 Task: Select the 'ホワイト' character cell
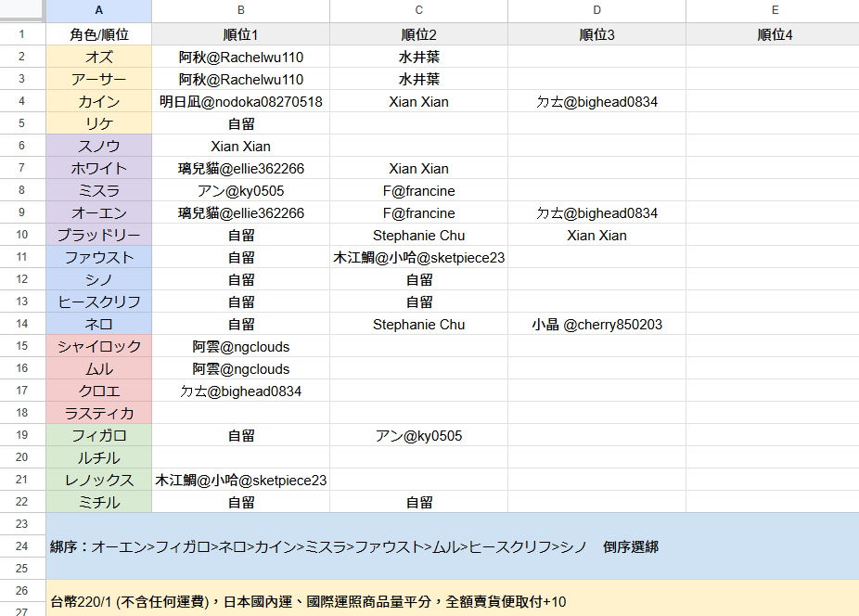[x=98, y=168]
